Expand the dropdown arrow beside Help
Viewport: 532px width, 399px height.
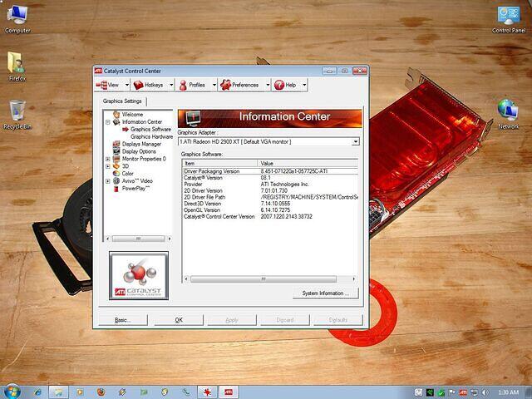304,85
